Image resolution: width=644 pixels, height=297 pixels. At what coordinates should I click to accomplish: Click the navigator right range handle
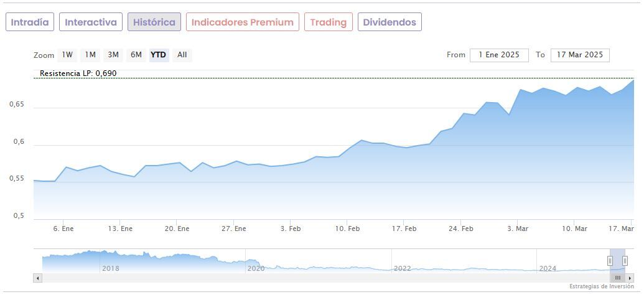click(x=625, y=261)
